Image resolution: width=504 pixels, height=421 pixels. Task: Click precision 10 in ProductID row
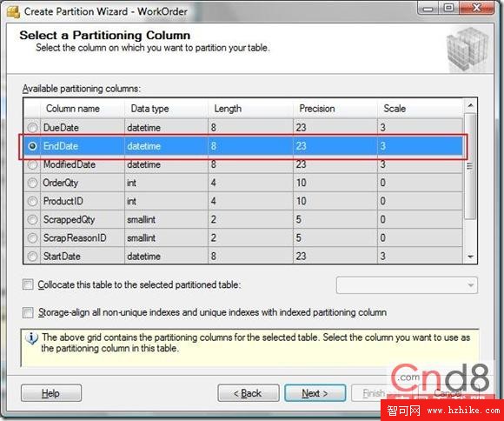click(335, 201)
